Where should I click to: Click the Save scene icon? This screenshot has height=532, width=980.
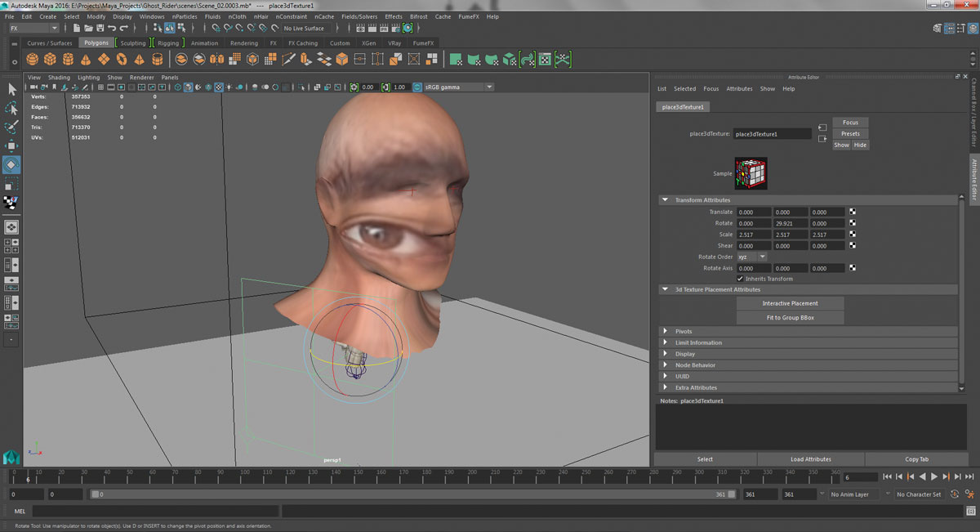[x=100, y=28]
